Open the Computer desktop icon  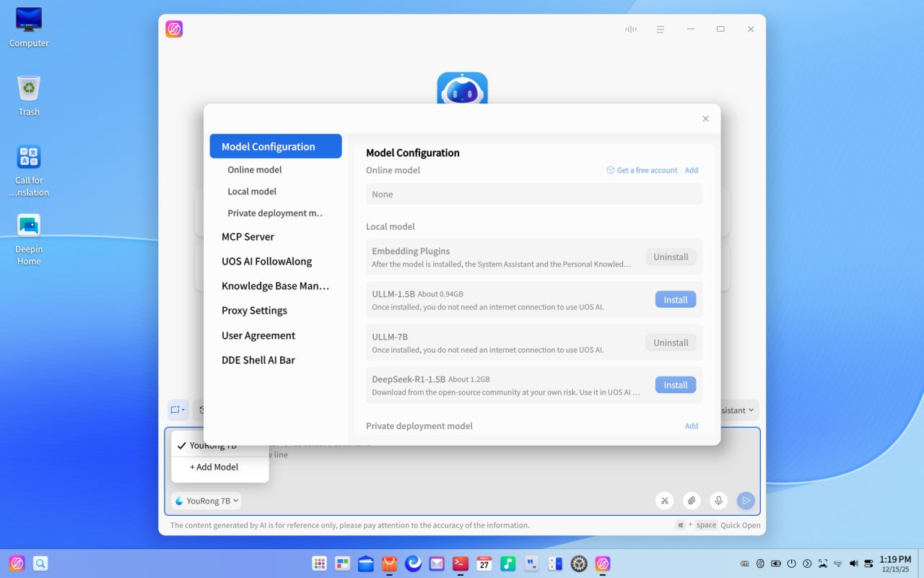[29, 27]
